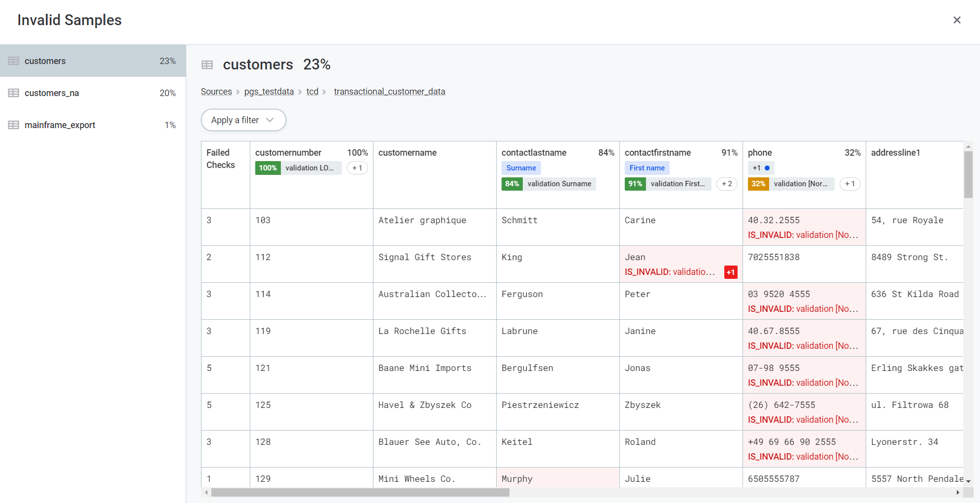Click the horizontal scrollbar right arrow

coord(957,492)
